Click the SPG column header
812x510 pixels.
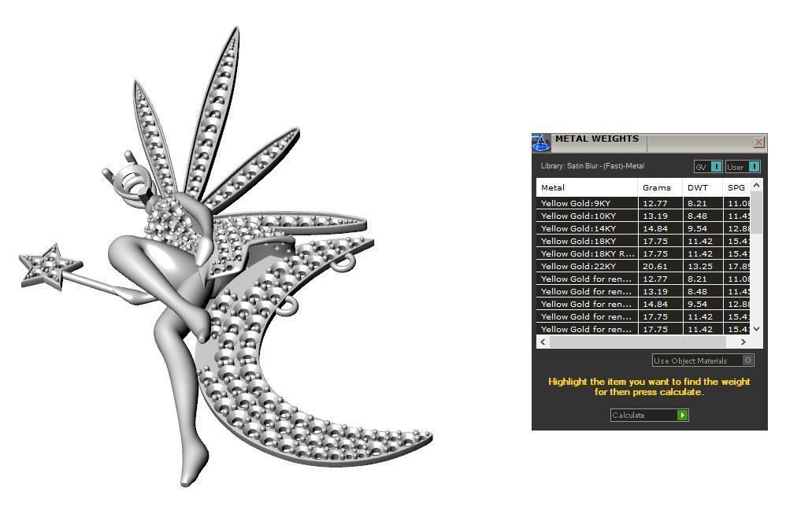pyautogui.click(x=736, y=188)
